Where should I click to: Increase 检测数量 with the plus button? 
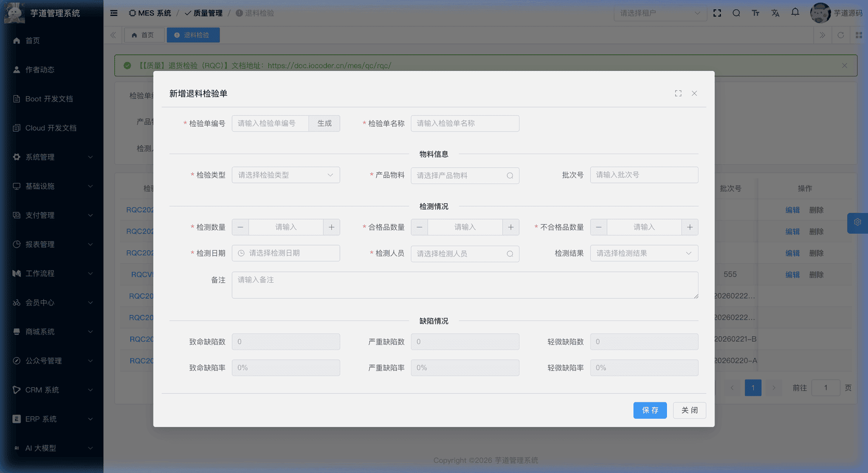click(331, 227)
